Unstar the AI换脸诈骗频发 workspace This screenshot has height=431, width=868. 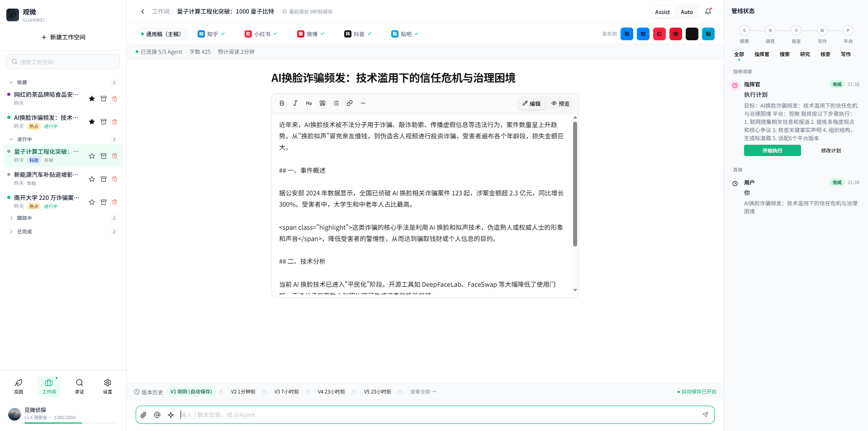click(92, 122)
